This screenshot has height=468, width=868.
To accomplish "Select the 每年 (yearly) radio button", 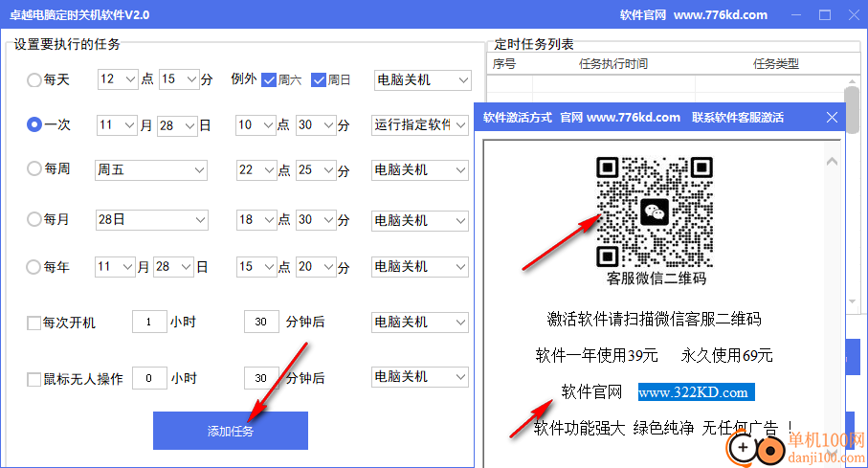I will point(33,267).
